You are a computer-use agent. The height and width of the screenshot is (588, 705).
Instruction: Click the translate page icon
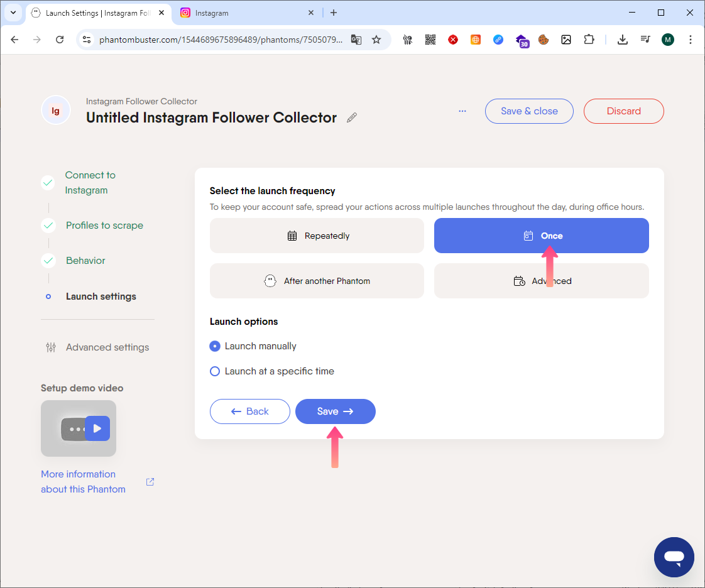pyautogui.click(x=356, y=40)
